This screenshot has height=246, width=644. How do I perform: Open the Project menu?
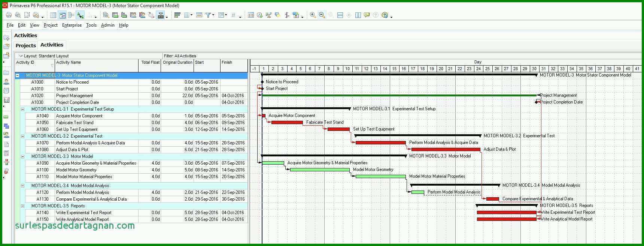51,25
